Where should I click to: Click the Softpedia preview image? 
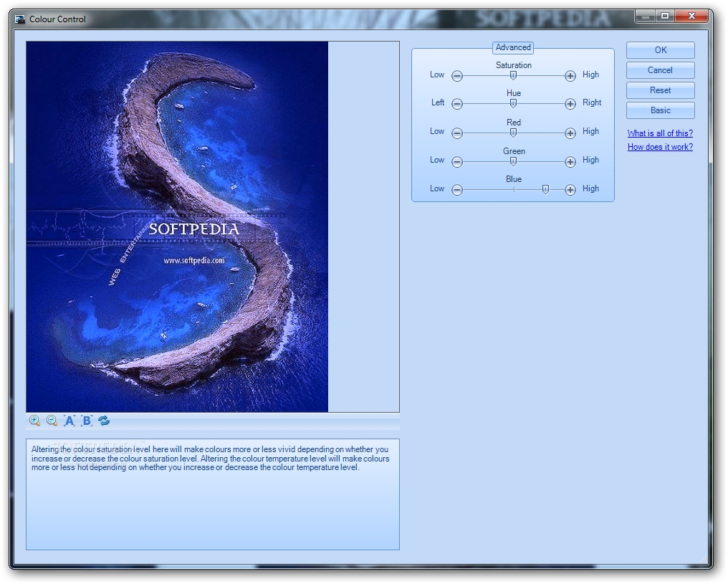point(177,226)
